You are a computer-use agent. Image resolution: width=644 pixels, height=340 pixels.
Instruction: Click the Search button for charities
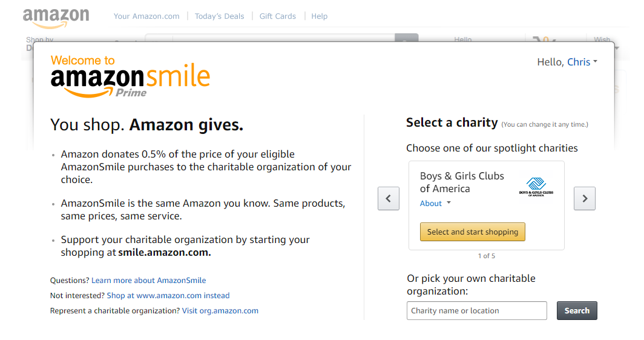tap(577, 310)
